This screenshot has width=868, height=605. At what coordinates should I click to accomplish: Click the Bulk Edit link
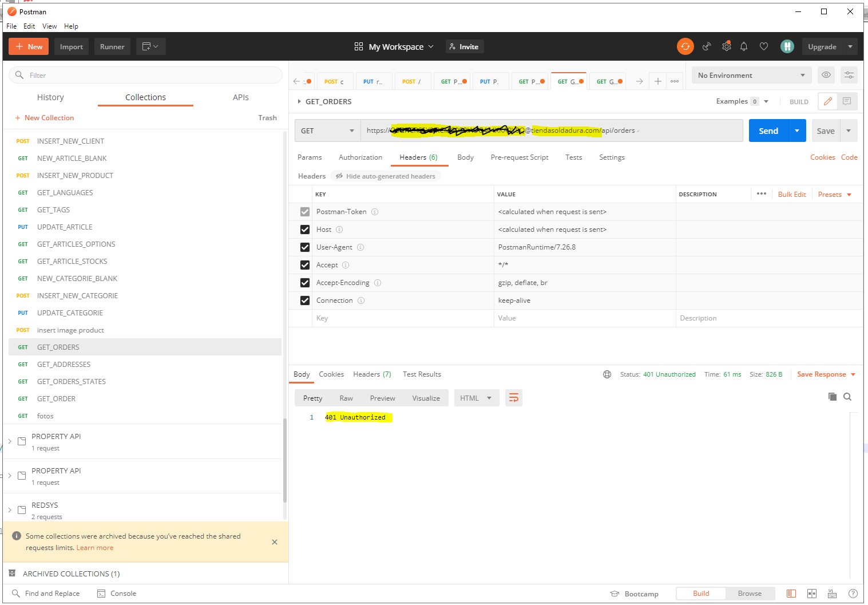792,195
